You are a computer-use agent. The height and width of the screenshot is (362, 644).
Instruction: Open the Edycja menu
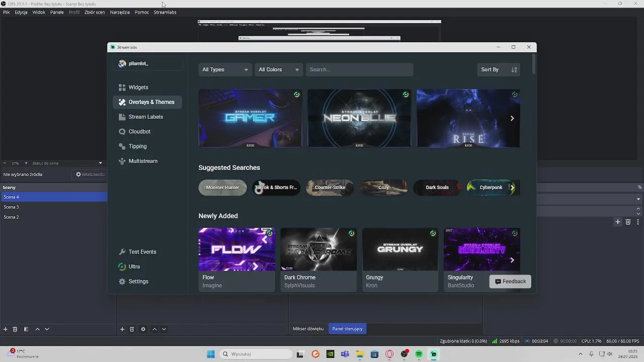pos(21,12)
